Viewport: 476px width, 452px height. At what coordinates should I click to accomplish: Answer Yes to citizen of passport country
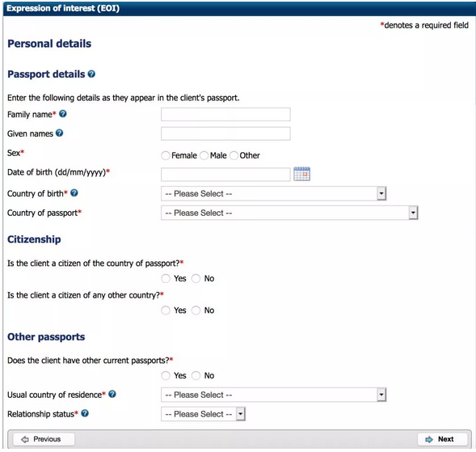click(x=166, y=278)
